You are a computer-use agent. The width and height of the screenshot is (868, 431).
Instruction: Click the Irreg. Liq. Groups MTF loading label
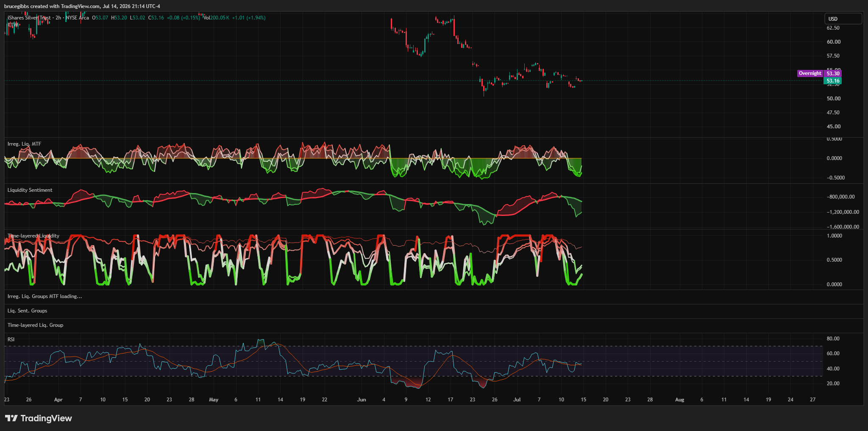(x=45, y=296)
